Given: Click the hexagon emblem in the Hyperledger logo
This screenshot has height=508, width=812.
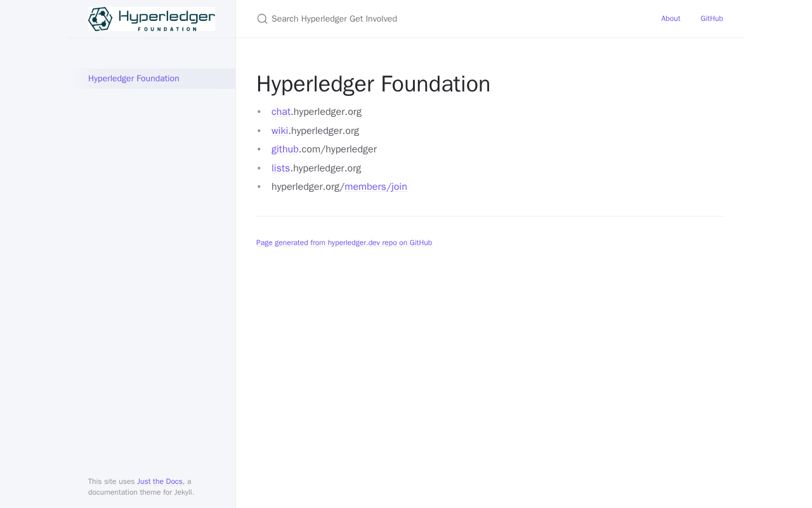Looking at the screenshot, I should (100, 19).
